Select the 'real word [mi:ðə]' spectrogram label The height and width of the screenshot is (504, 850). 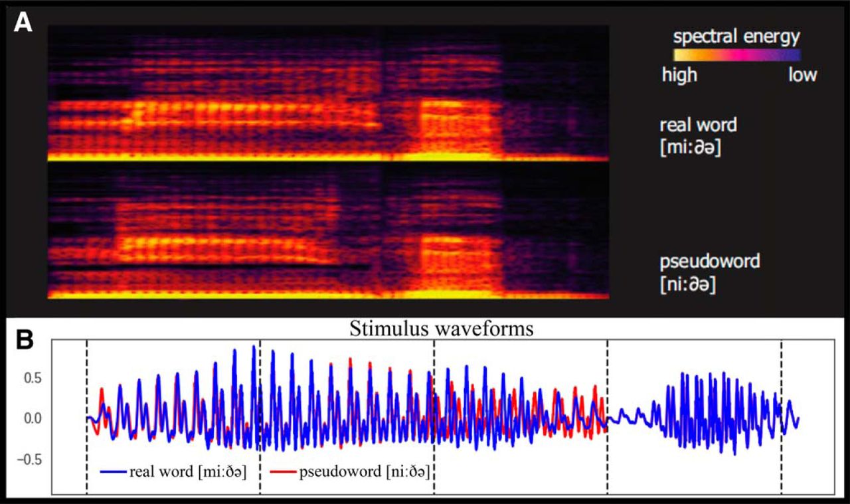tap(698, 136)
